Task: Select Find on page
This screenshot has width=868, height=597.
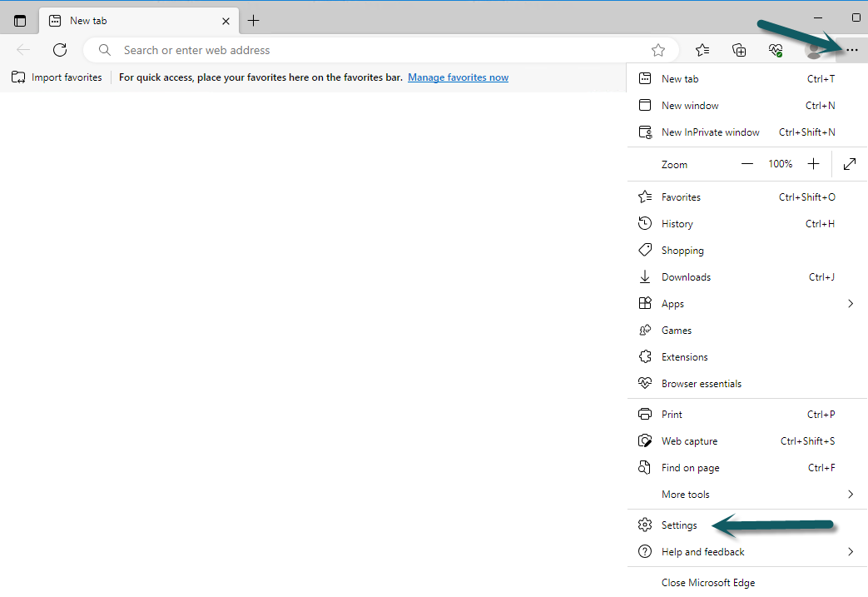Action: click(747, 467)
